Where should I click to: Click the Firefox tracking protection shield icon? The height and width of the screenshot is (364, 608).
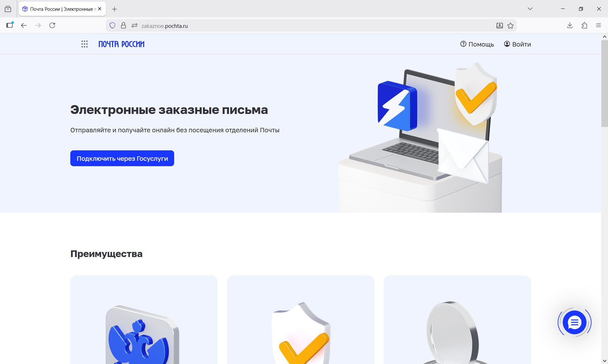[x=112, y=26]
